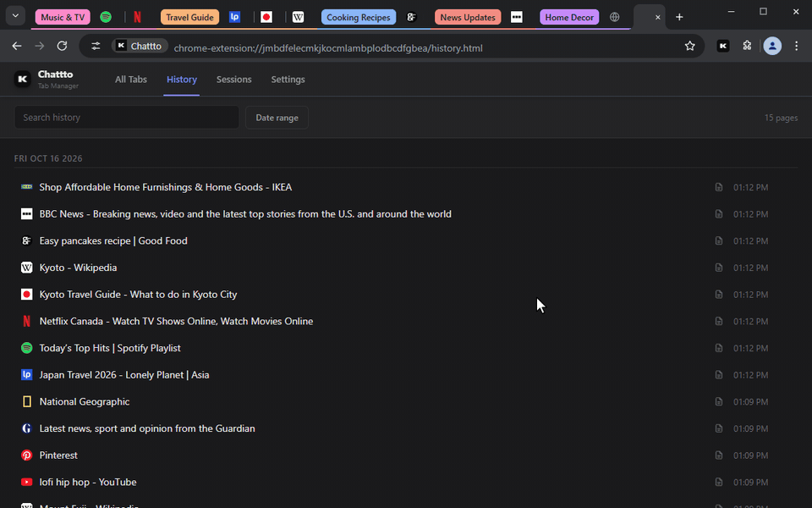Click the Chattto extension icon in toolbar
Screen dimensions: 812x508
[723, 46]
